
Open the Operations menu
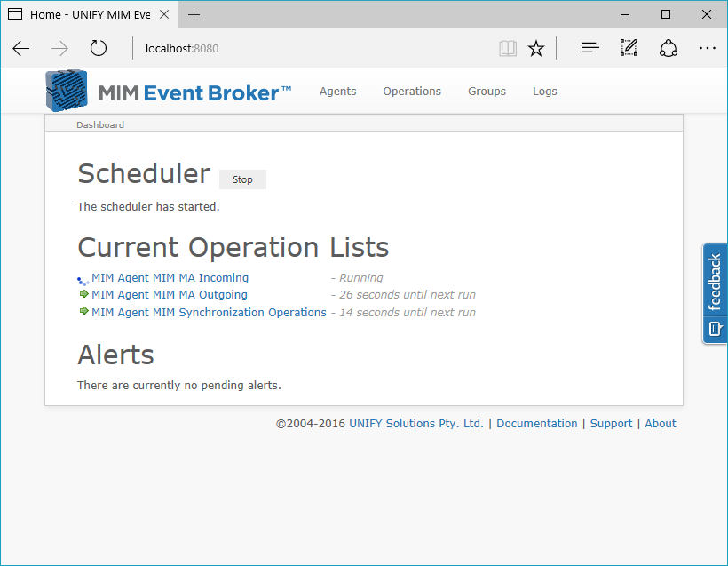tap(412, 92)
